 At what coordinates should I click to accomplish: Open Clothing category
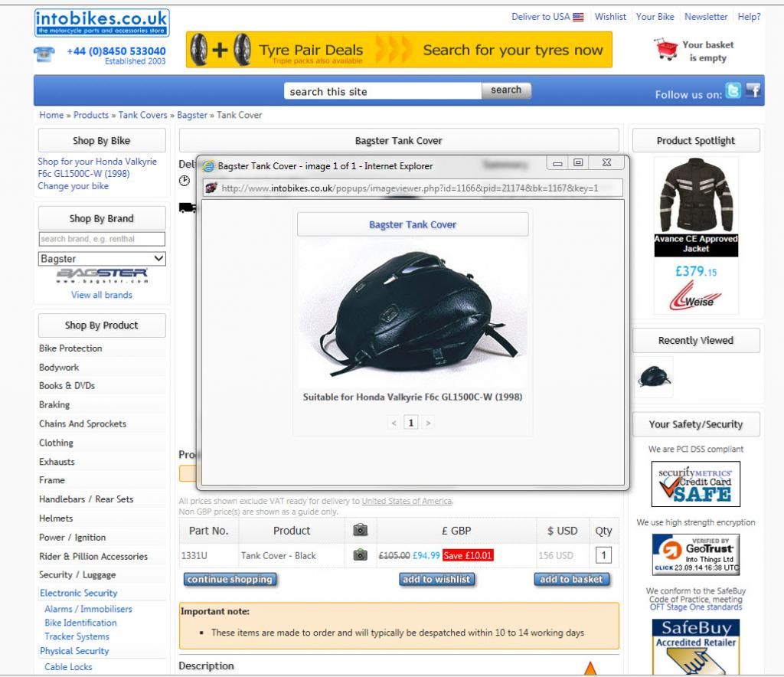[x=56, y=443]
